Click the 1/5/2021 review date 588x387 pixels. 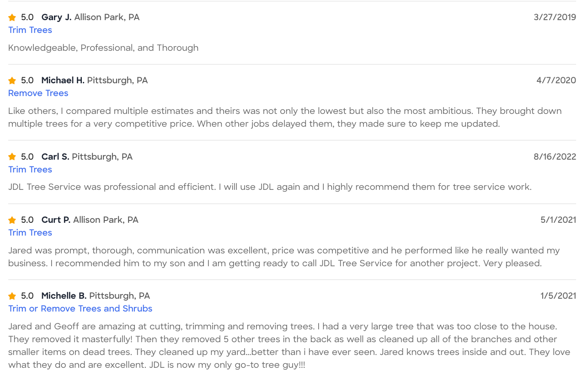tap(558, 296)
